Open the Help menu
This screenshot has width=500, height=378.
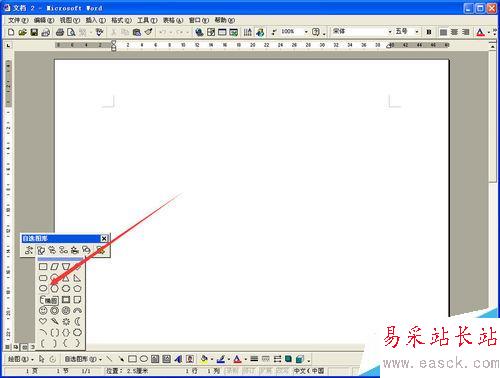point(225,20)
